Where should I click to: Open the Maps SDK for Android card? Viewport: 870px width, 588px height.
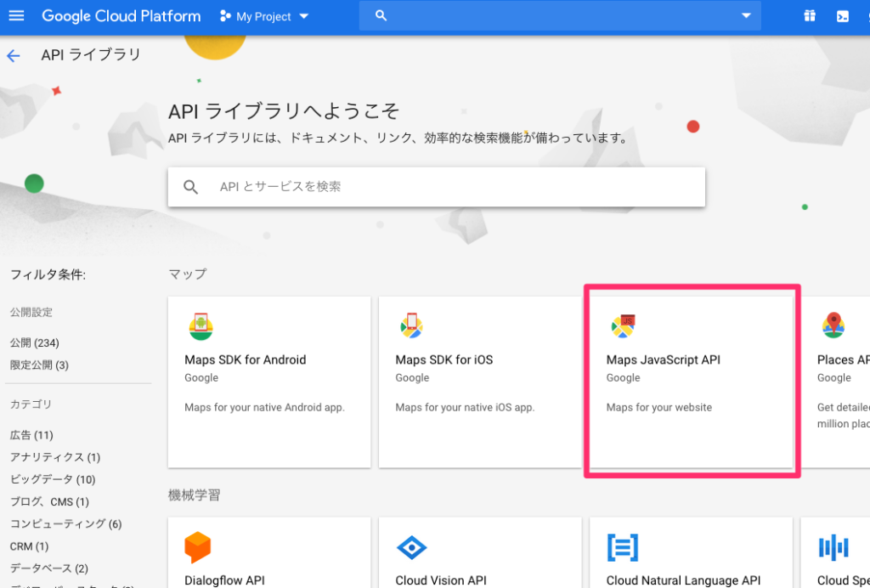(x=269, y=382)
